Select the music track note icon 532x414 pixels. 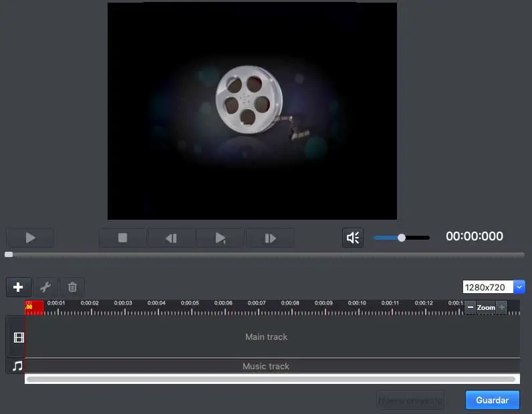pos(17,366)
